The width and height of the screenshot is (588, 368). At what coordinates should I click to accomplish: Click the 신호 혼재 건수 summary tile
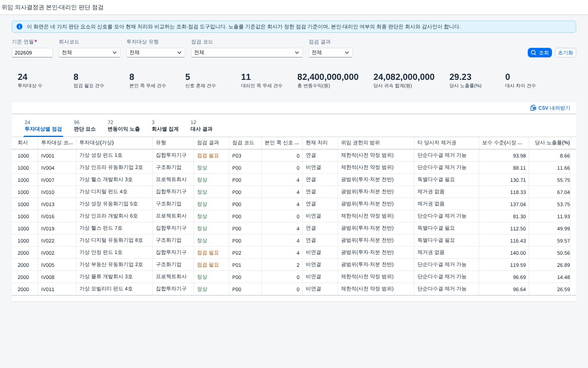201,81
